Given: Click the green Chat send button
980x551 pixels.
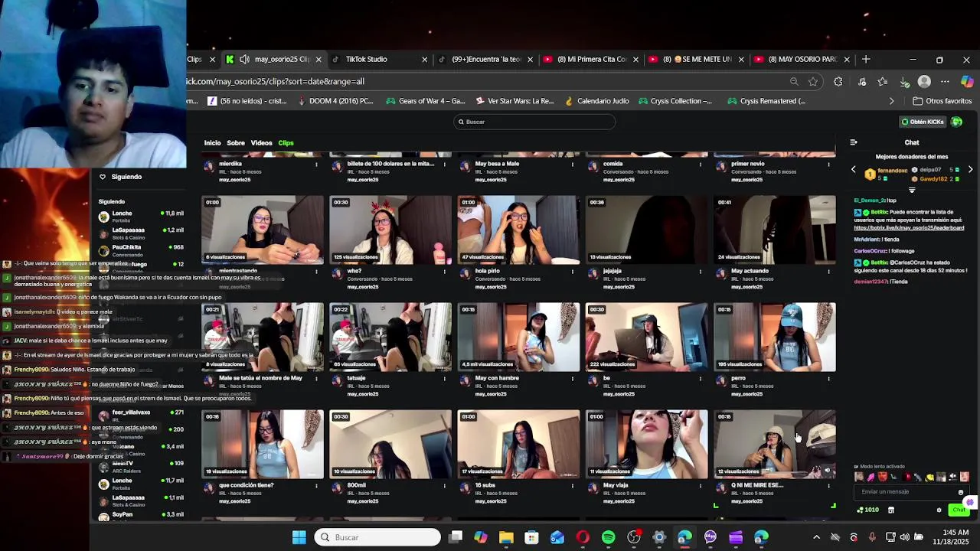Looking at the screenshot, I should (959, 510).
